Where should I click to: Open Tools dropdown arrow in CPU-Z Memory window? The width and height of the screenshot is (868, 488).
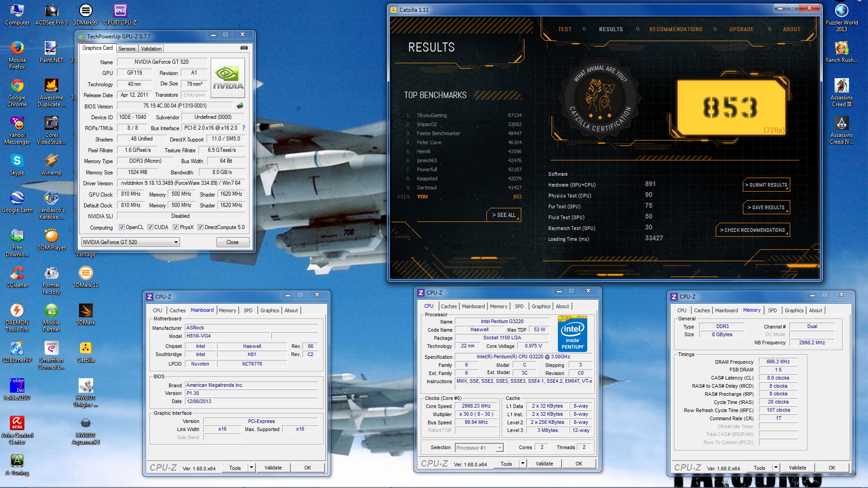(x=776, y=468)
